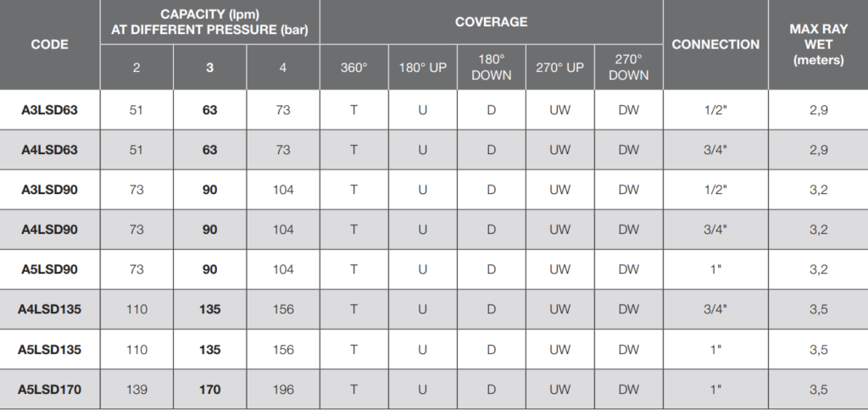
Task: Click the A3LSD63 code cell
Action: tap(50, 110)
